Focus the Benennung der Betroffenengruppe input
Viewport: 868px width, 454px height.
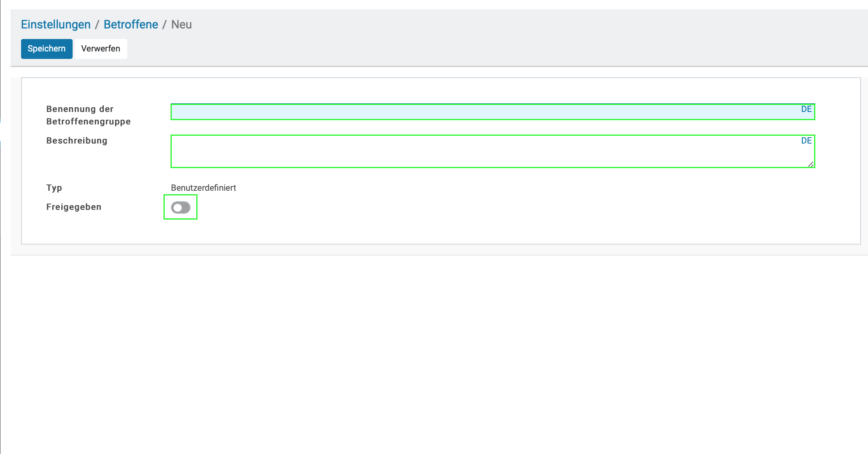tap(468, 112)
